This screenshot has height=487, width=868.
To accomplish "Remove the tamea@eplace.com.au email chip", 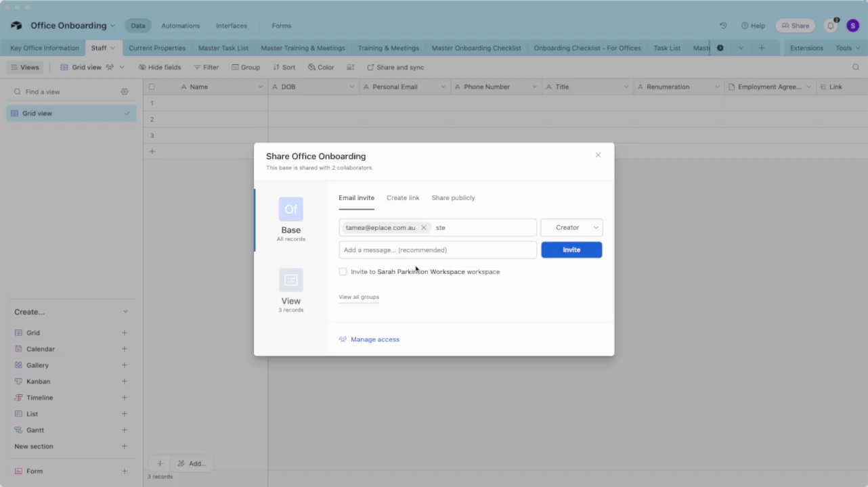I will coord(424,228).
